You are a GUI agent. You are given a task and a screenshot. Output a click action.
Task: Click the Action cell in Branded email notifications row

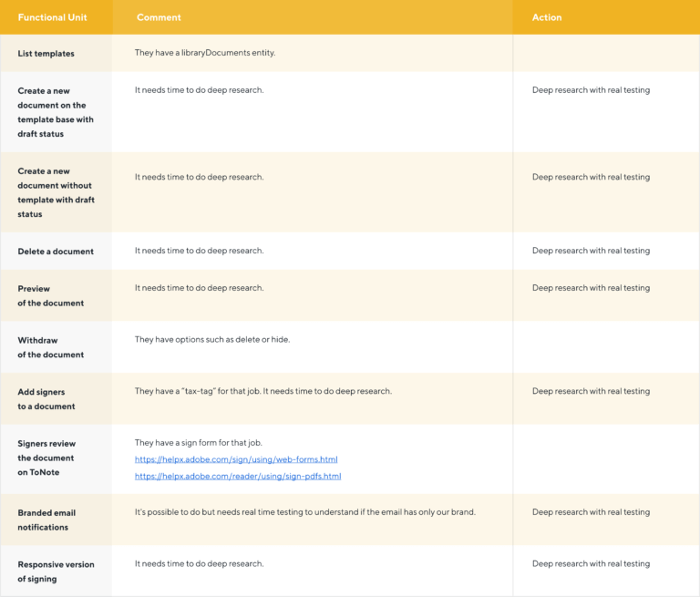pyautogui.click(x=591, y=512)
